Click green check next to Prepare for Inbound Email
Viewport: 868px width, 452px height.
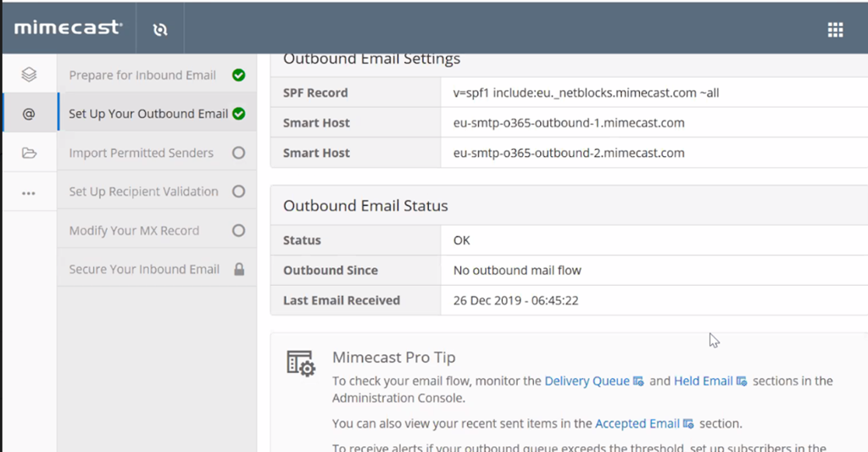238,75
